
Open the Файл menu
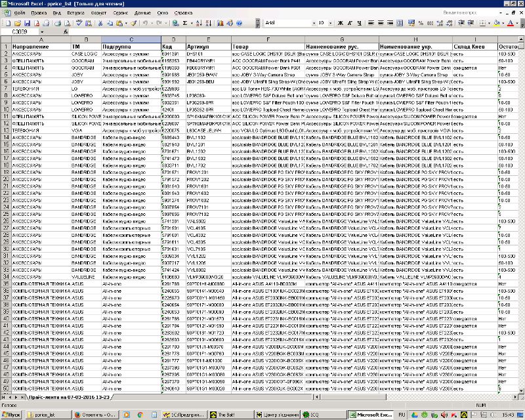20,12
